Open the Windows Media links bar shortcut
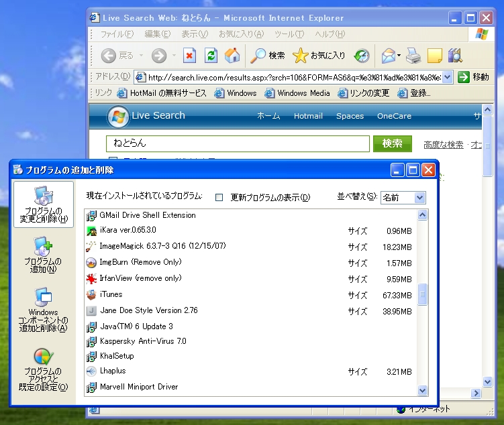 (x=297, y=93)
